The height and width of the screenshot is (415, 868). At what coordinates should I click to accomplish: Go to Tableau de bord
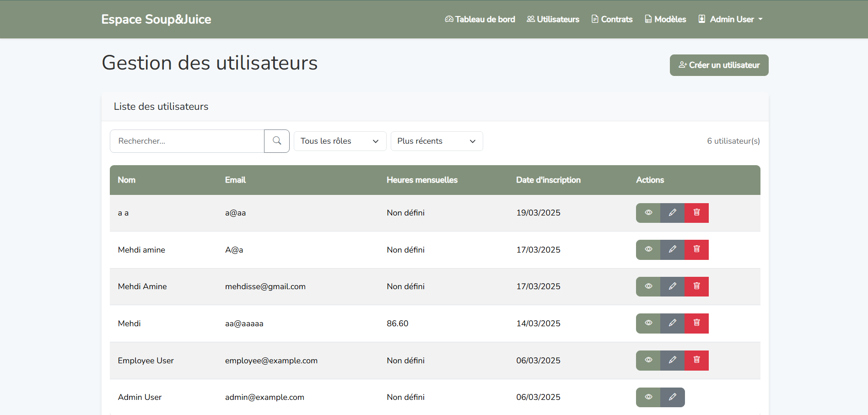480,19
